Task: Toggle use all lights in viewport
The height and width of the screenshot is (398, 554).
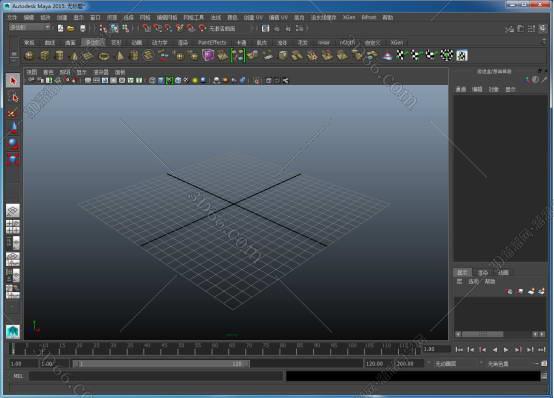Action: click(195, 81)
